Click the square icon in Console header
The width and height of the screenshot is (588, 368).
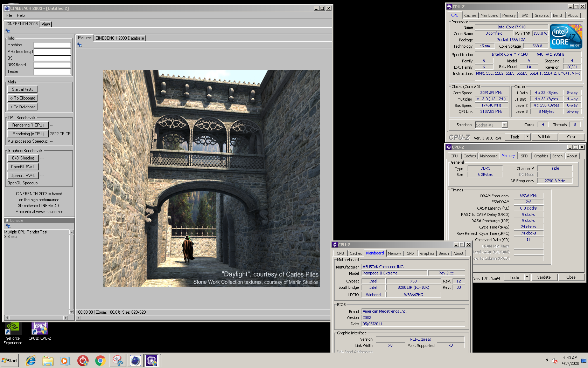click(x=7, y=220)
